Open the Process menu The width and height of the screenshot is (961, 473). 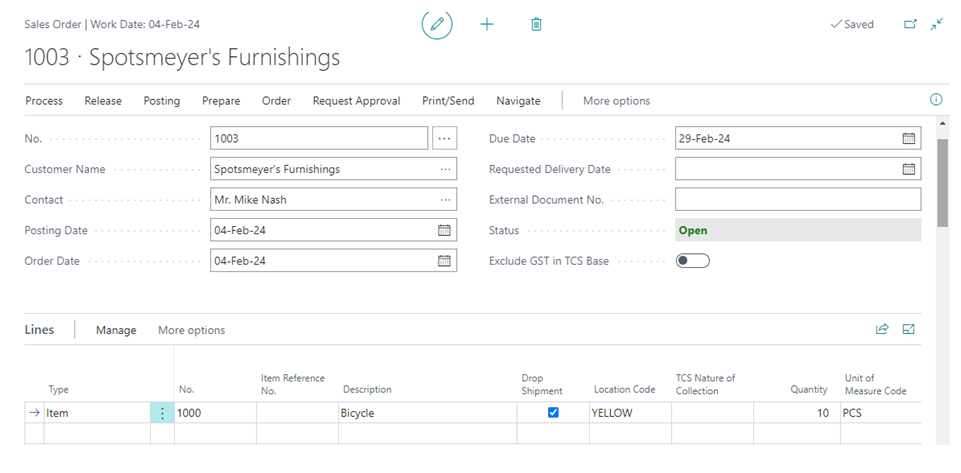click(44, 101)
